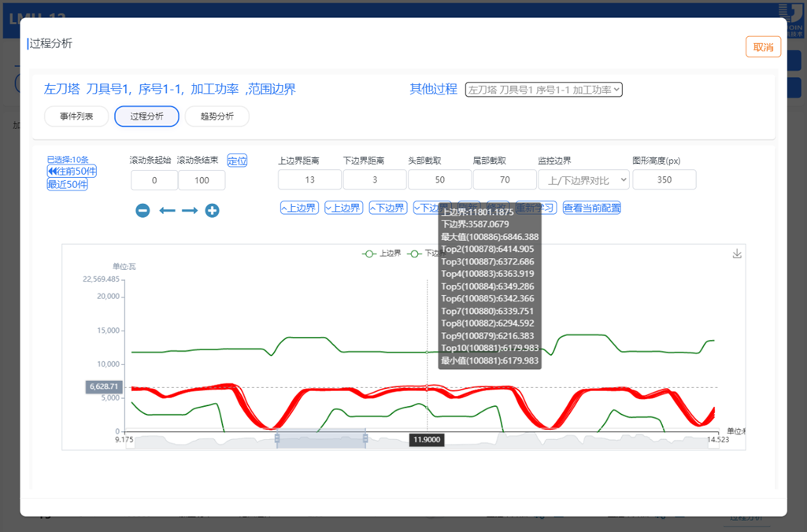
Task: Switch to the 趋势分析 tab
Action: point(217,116)
